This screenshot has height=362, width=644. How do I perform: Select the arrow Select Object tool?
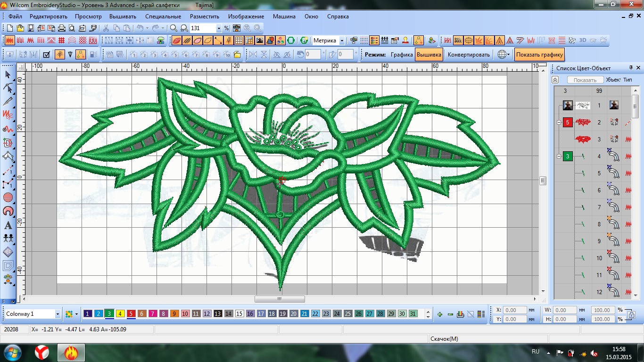coord(8,74)
